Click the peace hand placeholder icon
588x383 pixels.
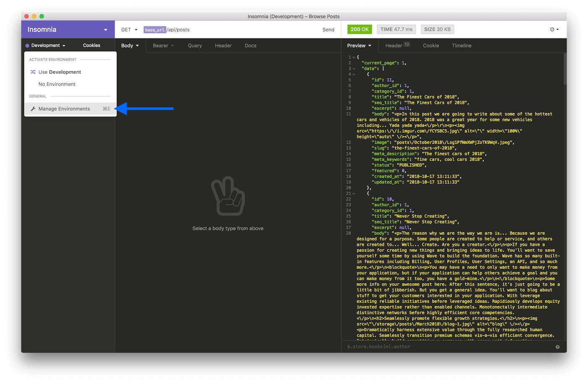point(228,197)
